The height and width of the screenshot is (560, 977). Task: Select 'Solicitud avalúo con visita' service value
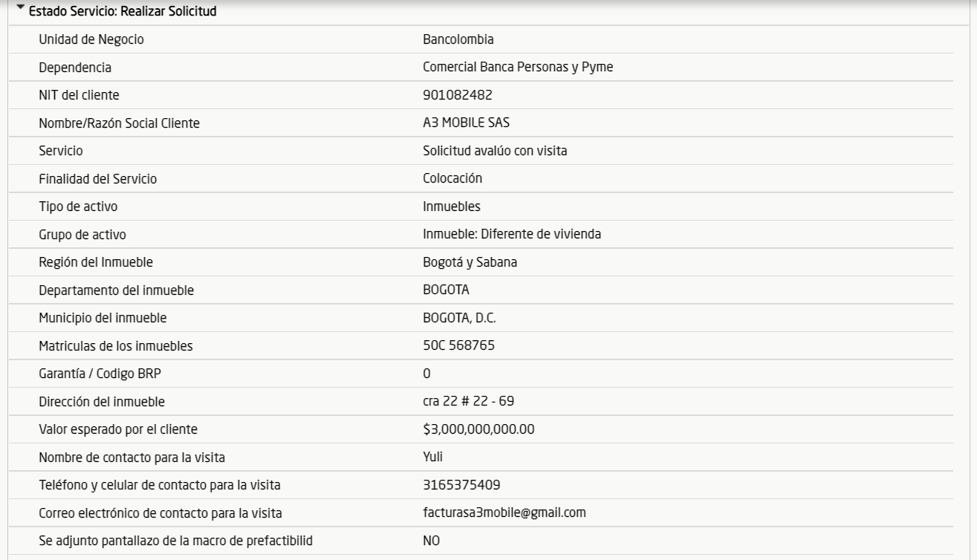(x=494, y=151)
